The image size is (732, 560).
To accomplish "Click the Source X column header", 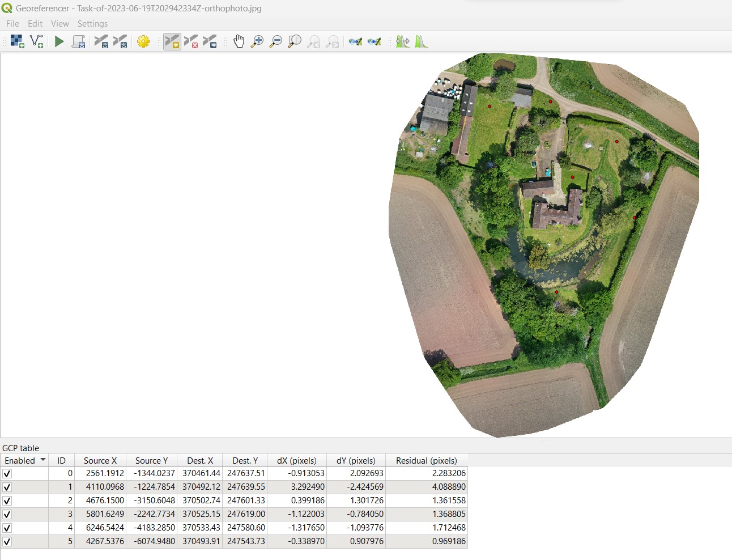I will (100, 461).
